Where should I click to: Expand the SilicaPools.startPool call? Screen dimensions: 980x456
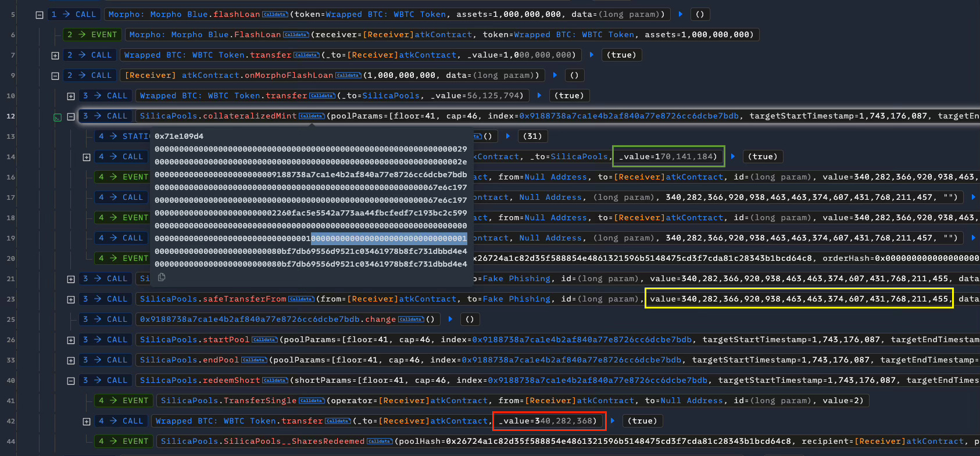coord(71,340)
